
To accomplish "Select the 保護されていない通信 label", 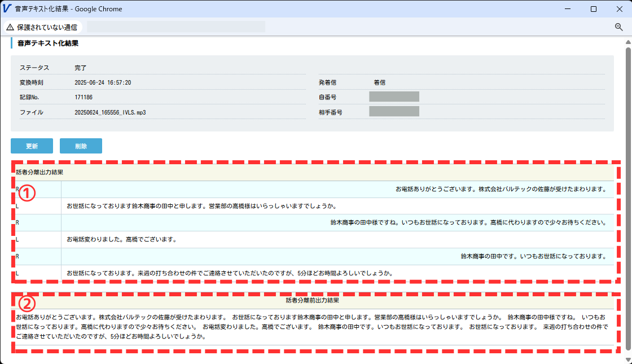I will tap(47, 27).
